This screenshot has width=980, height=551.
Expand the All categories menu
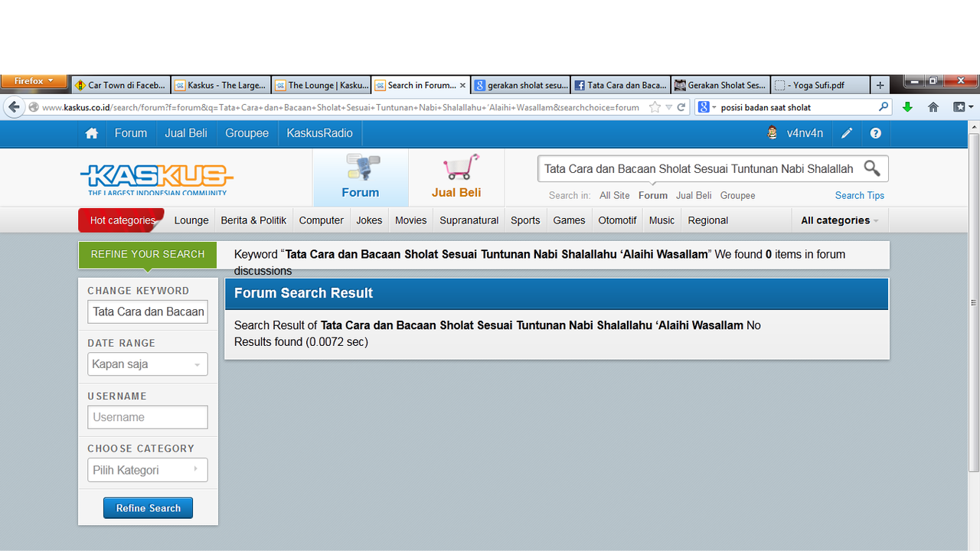point(840,220)
